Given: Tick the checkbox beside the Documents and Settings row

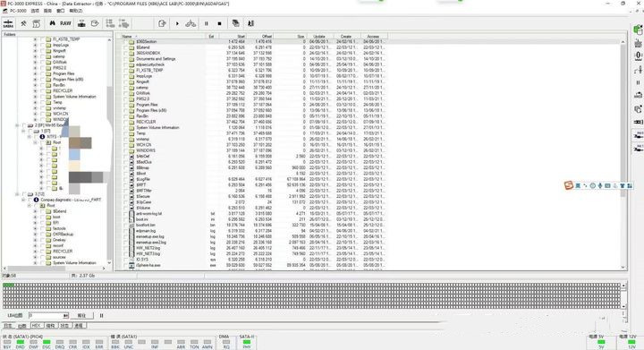Looking at the screenshot, I should coord(126,59).
